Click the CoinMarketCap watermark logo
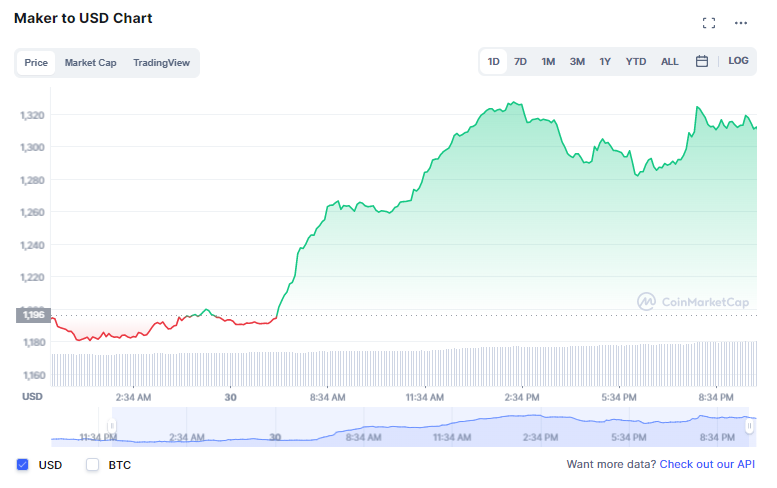Screen dimensions: 777x488 [693, 301]
